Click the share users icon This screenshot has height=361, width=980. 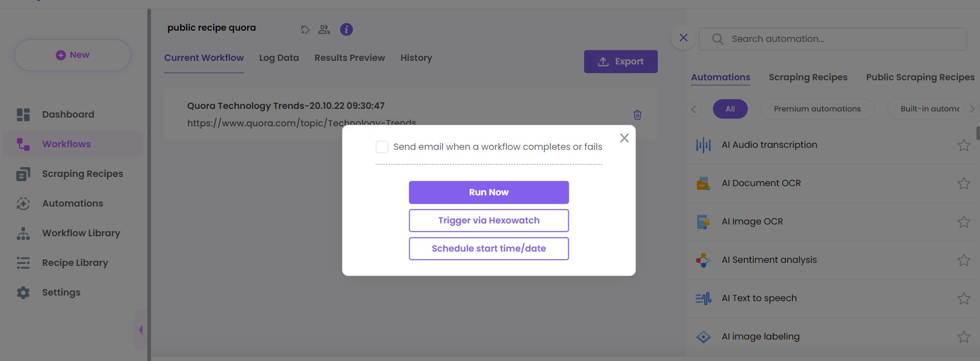(x=324, y=30)
